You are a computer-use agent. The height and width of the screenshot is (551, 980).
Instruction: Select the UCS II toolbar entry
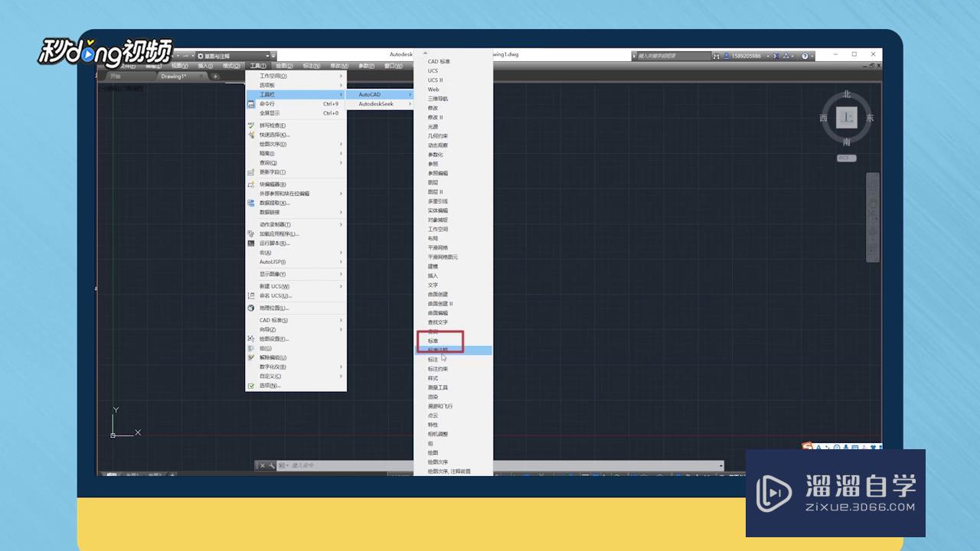[453, 80]
